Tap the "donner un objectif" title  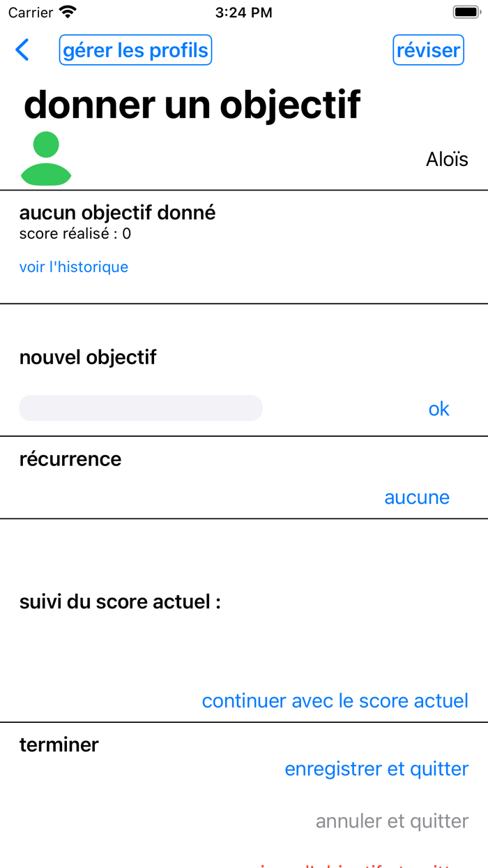(x=192, y=105)
